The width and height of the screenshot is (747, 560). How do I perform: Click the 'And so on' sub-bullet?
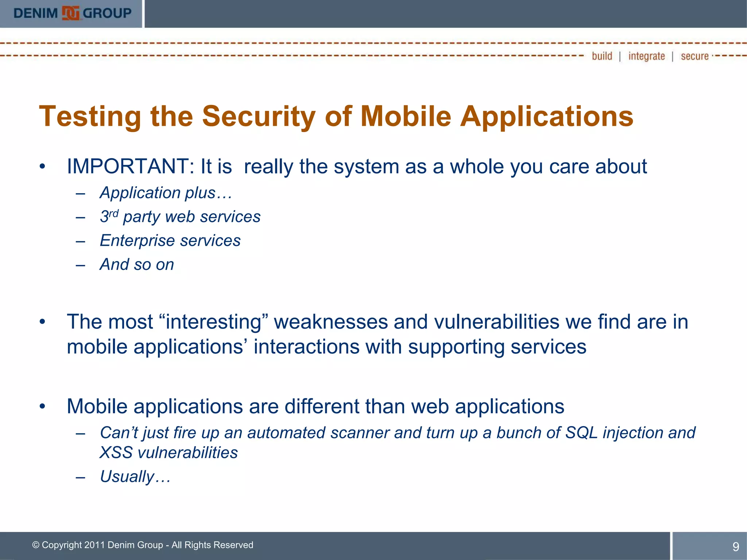click(x=137, y=265)
